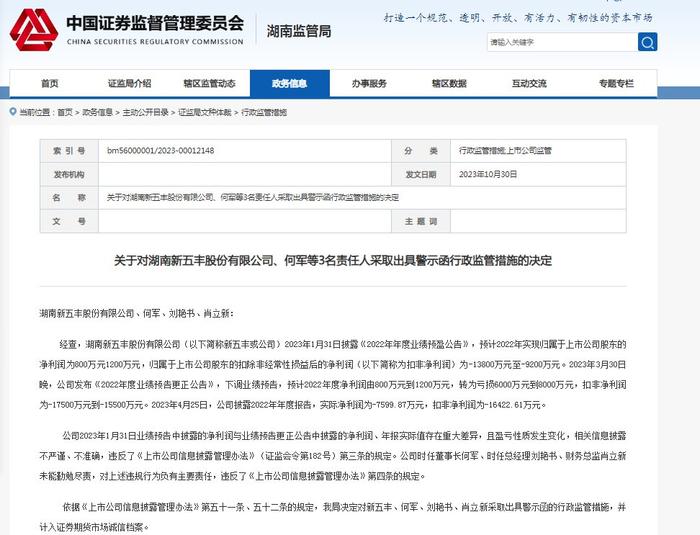Click the 发布机构 label cell
This screenshot has width=700, height=535.
coord(69,175)
